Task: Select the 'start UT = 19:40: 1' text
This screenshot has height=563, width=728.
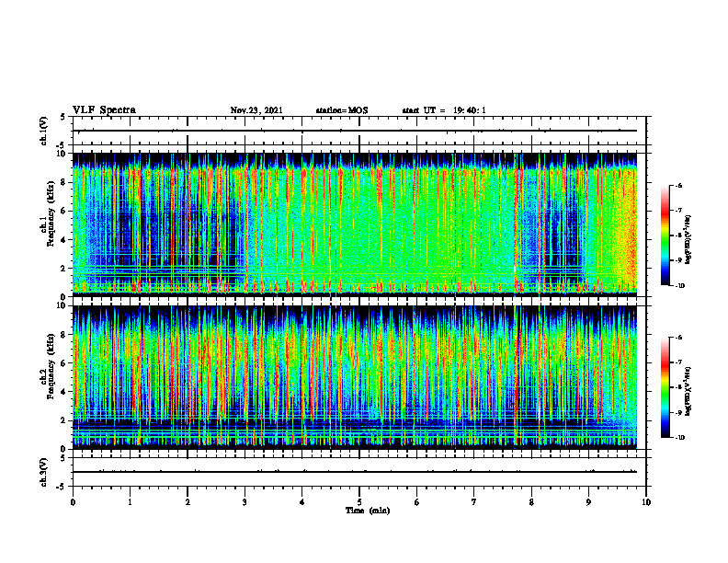Action: [x=444, y=110]
